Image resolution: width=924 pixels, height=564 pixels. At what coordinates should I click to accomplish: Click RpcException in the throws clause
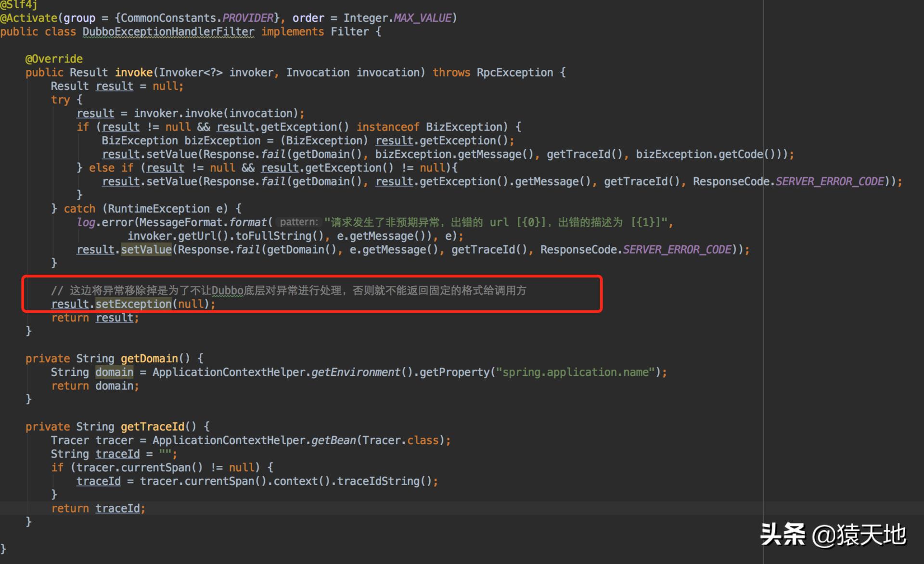click(x=514, y=73)
